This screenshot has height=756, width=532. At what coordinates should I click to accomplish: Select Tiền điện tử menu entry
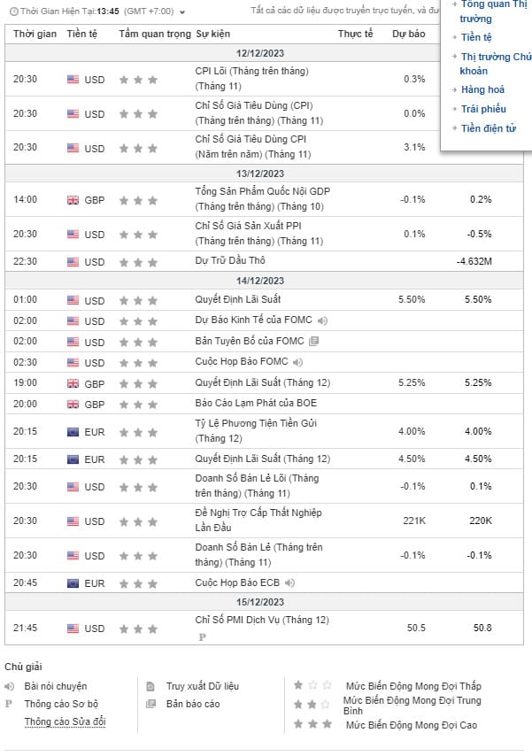pos(489,129)
